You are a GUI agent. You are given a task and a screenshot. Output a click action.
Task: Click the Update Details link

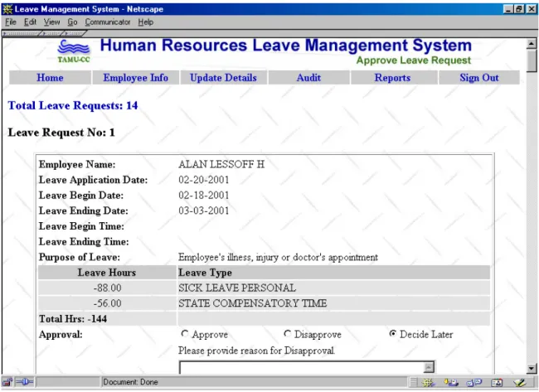click(x=223, y=78)
